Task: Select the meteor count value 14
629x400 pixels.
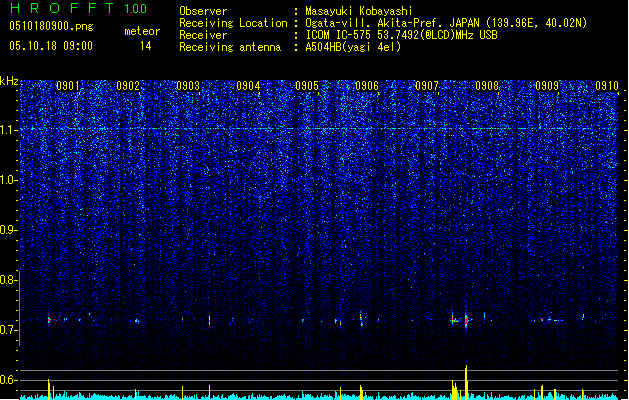Action: point(146,46)
